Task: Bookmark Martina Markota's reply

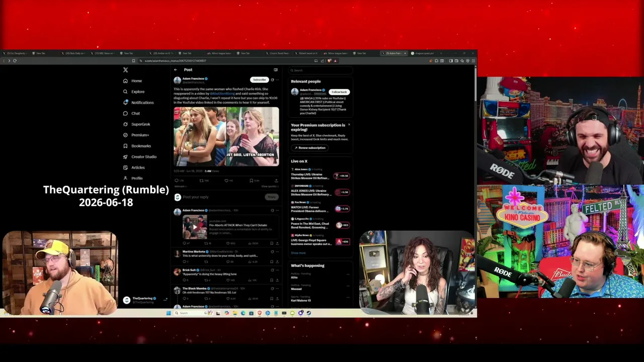Action: pos(272,261)
